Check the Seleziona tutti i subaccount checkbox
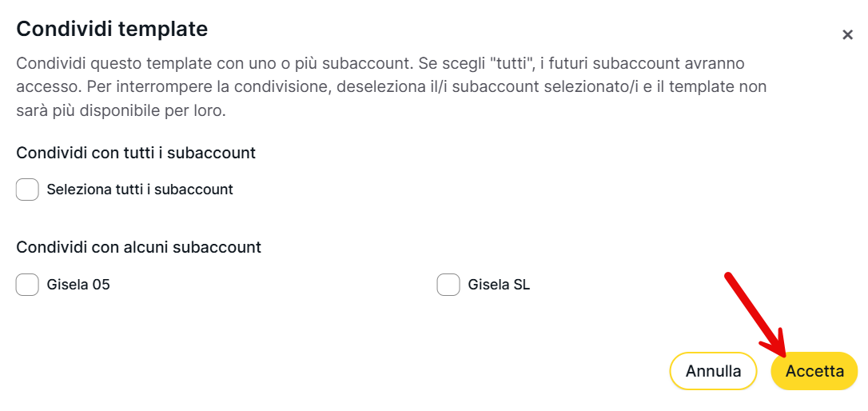868x411 pixels. tap(27, 190)
